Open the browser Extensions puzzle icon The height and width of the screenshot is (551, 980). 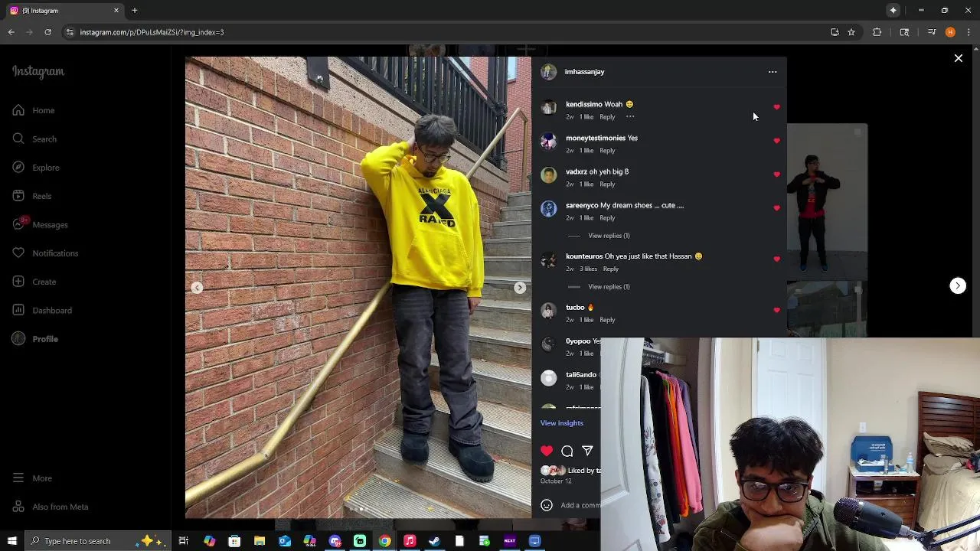tap(877, 32)
